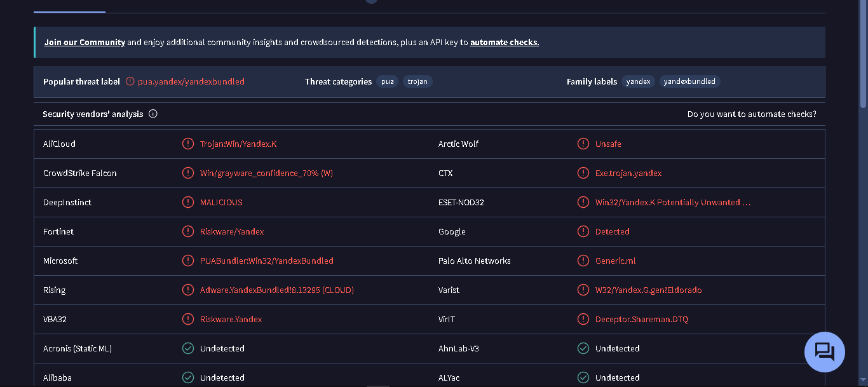
Task: Click checkmark icon in AhnLab-V3 row
Action: 583,348
